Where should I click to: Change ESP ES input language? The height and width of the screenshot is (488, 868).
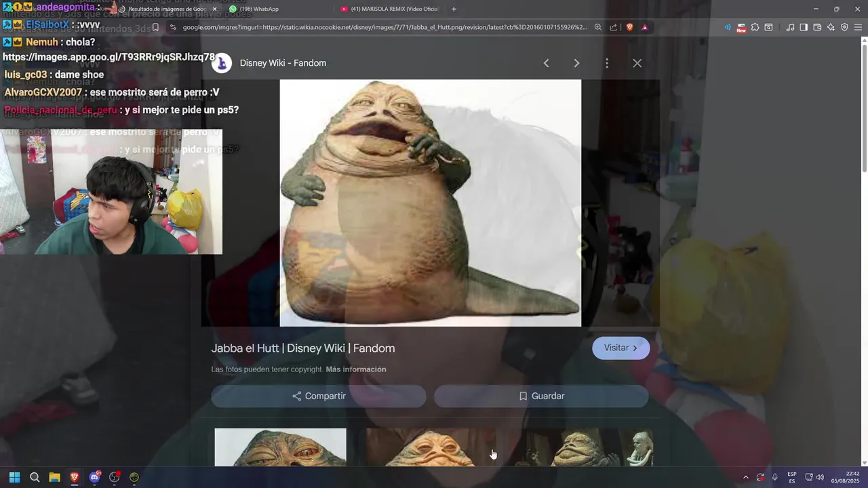point(792,477)
